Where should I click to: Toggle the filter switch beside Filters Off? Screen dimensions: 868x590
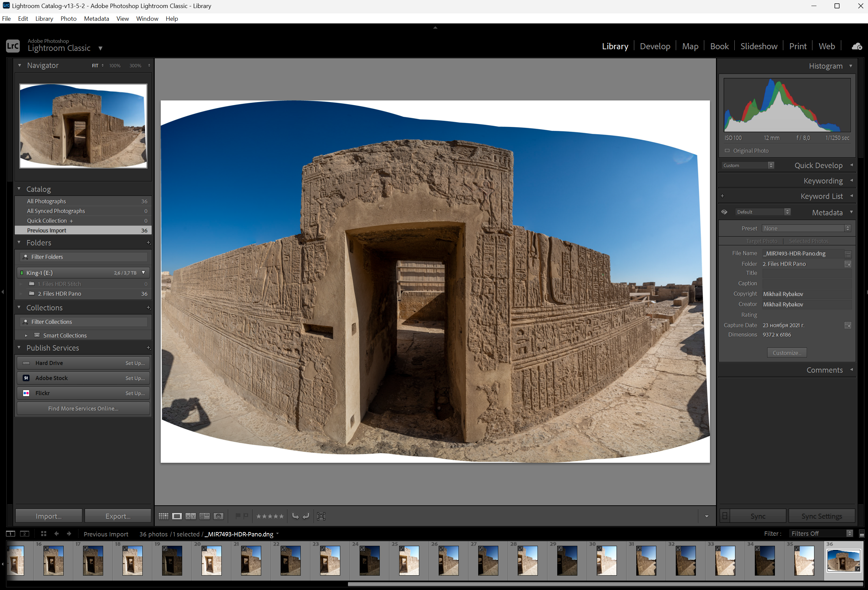[862, 534]
